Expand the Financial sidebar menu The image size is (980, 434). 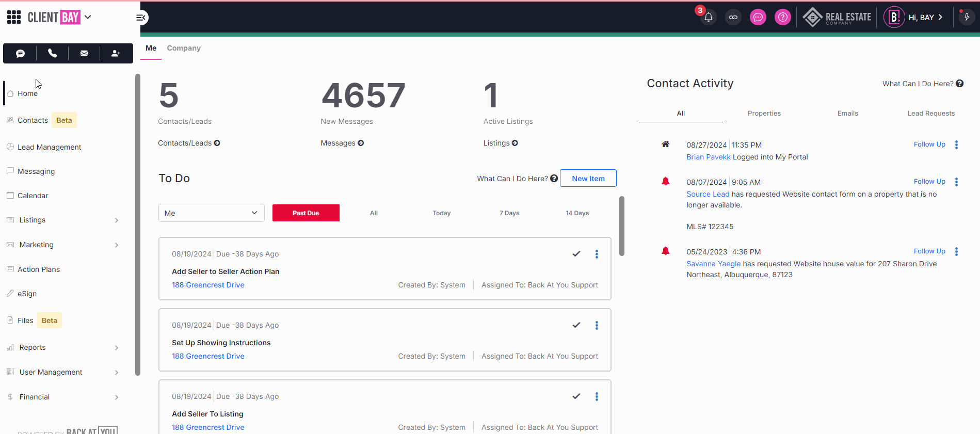point(117,397)
